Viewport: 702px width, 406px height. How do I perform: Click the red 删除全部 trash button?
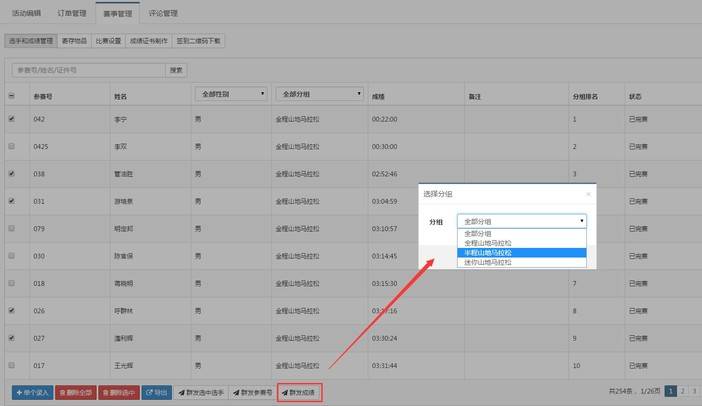coord(76,393)
